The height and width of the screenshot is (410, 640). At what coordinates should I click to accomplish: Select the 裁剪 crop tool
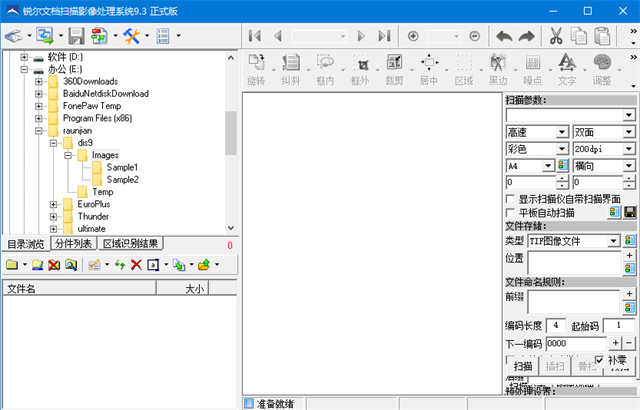tap(395, 69)
